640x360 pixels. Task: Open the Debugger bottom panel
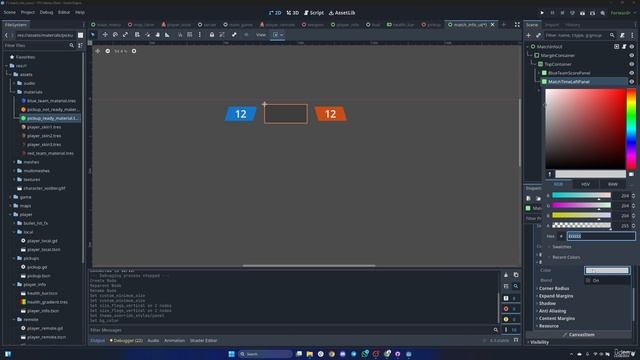click(x=126, y=340)
